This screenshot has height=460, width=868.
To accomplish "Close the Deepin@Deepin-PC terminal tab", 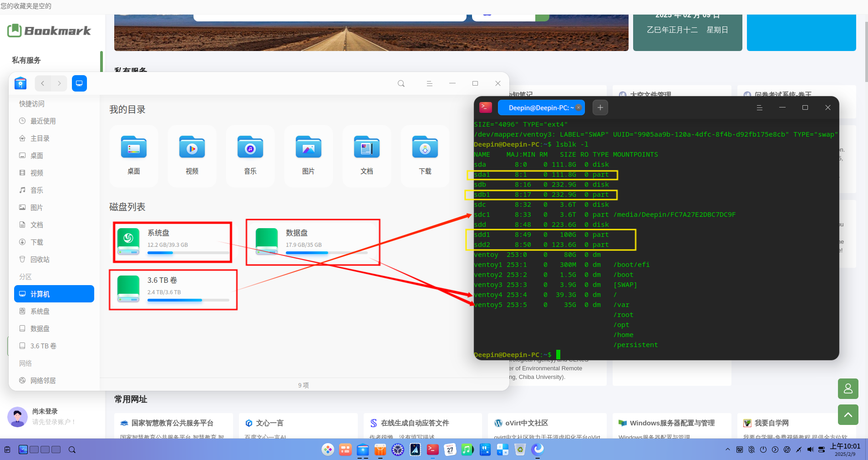I will [579, 107].
